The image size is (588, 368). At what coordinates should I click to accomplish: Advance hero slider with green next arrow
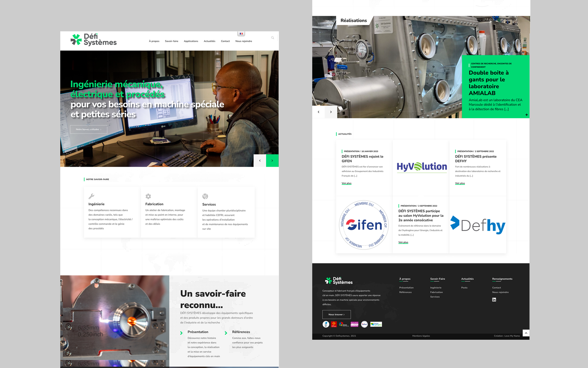click(x=272, y=160)
